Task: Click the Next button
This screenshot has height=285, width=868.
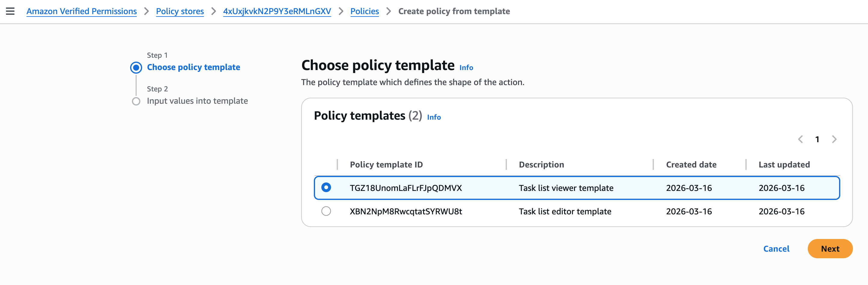Action: (829, 249)
